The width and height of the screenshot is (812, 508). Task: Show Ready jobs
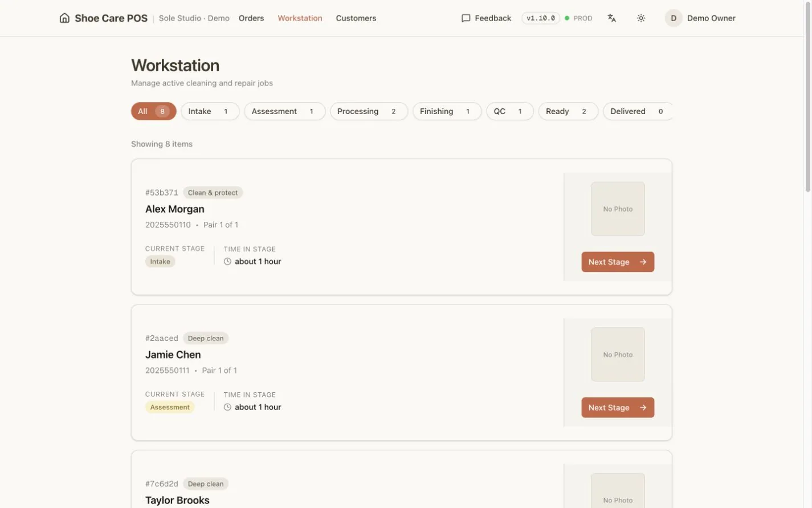(568, 111)
